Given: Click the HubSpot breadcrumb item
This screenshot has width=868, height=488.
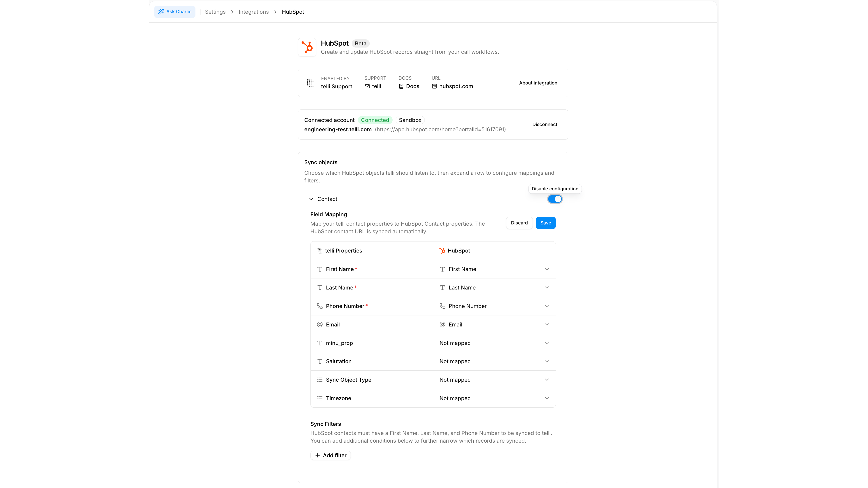Looking at the screenshot, I should (293, 12).
